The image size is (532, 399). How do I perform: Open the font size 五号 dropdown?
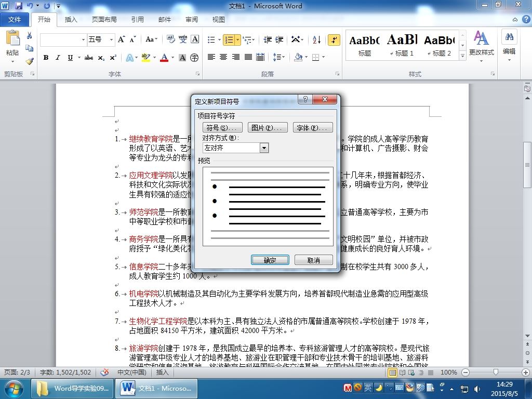(x=111, y=39)
